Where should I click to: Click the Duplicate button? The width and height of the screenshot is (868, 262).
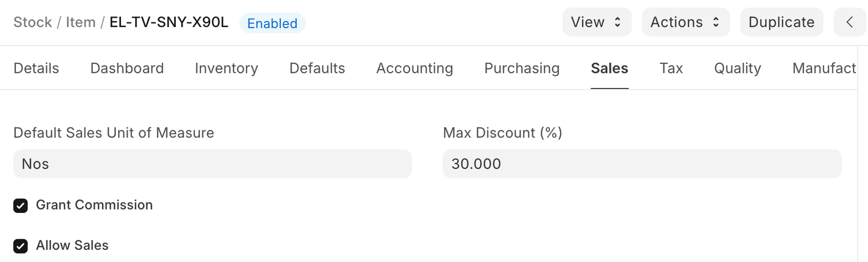tap(781, 22)
